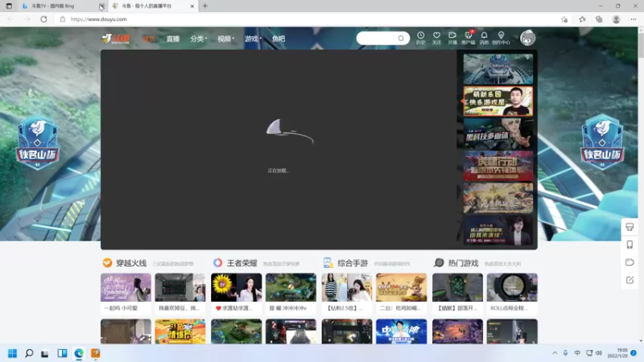Open watch history clock icon
Viewport: 644px width, 362px height.
(420, 38)
